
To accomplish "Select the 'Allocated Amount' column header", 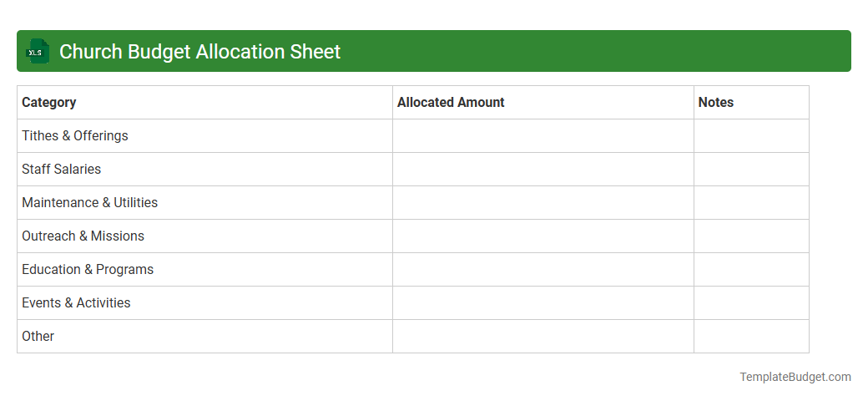I will click(x=451, y=103).
